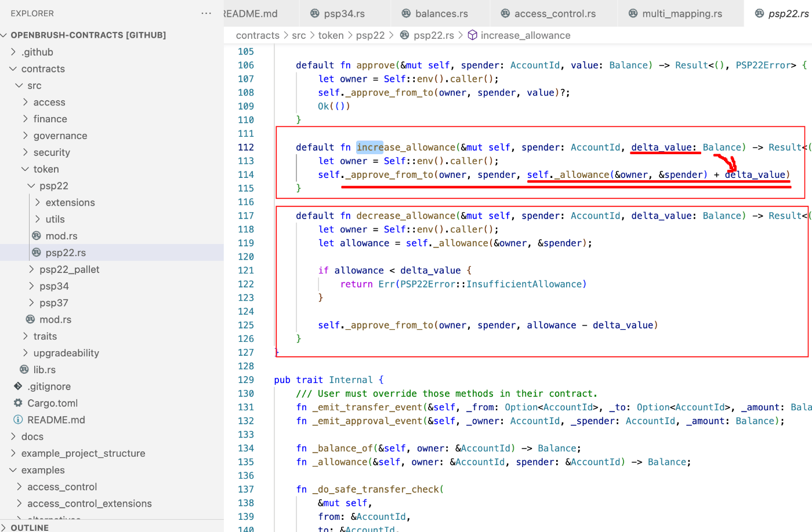Expand the traits folder

pos(25,337)
